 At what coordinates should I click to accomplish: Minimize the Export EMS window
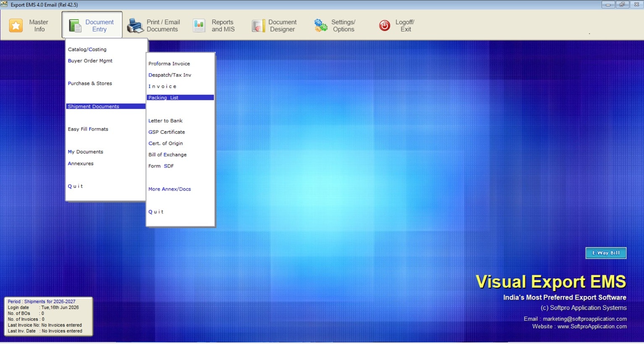(608, 5)
